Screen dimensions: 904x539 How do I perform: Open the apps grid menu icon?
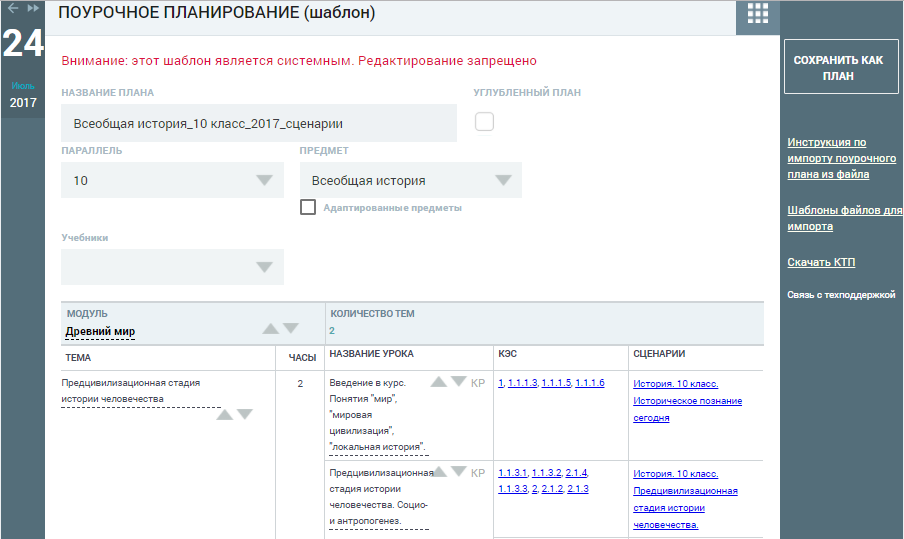(x=758, y=13)
